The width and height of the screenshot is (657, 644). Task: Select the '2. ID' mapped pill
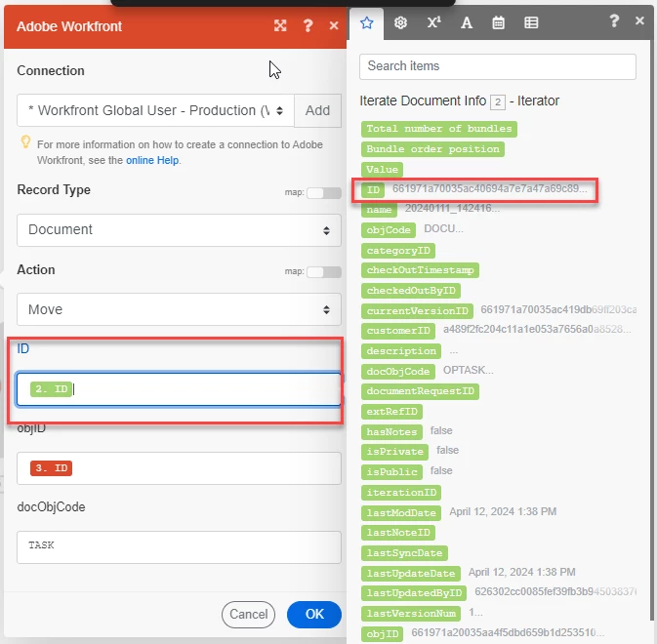coord(51,389)
